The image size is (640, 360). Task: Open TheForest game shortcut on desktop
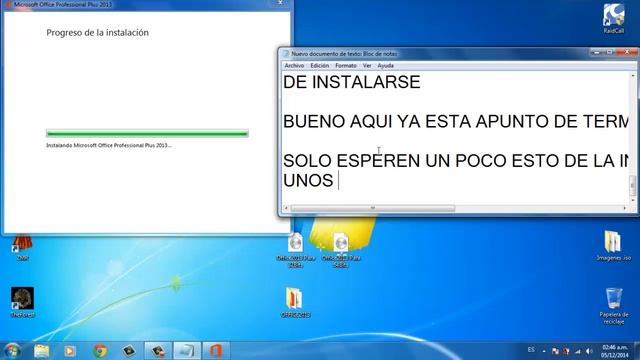22,302
